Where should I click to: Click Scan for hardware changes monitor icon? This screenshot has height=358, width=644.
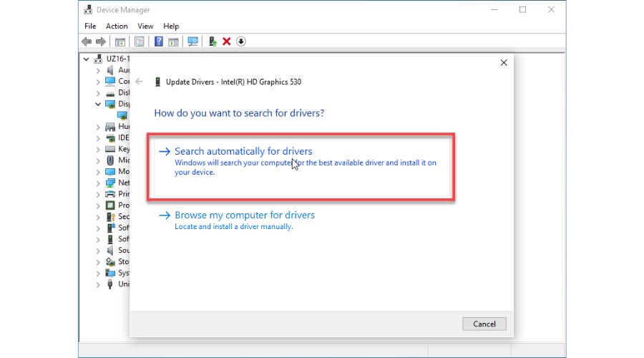[192, 42]
